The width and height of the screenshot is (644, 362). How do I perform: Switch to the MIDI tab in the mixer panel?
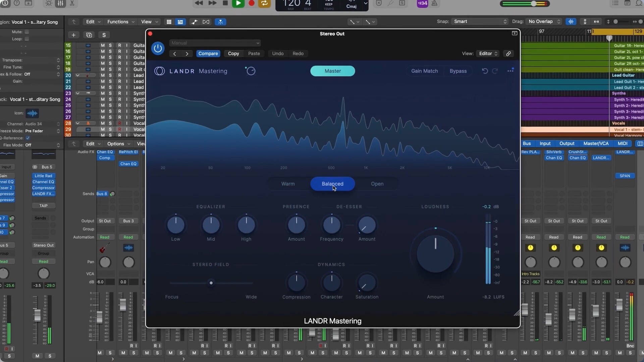pos(623,143)
